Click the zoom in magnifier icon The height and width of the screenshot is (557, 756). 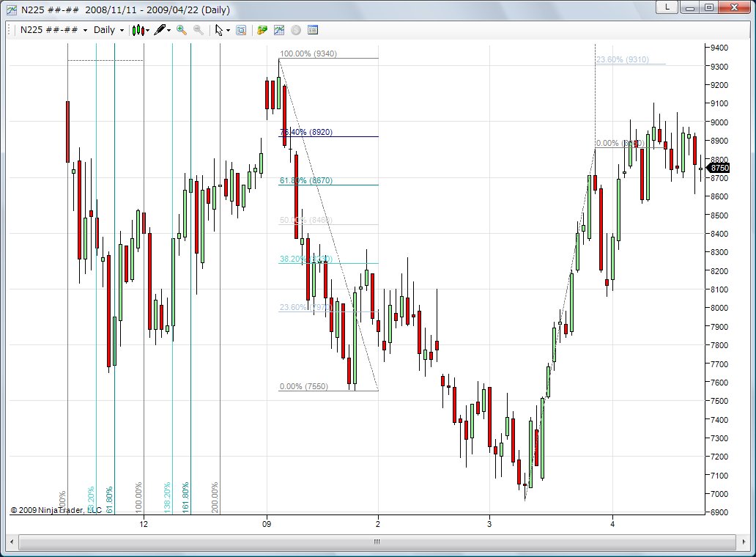[x=182, y=30]
